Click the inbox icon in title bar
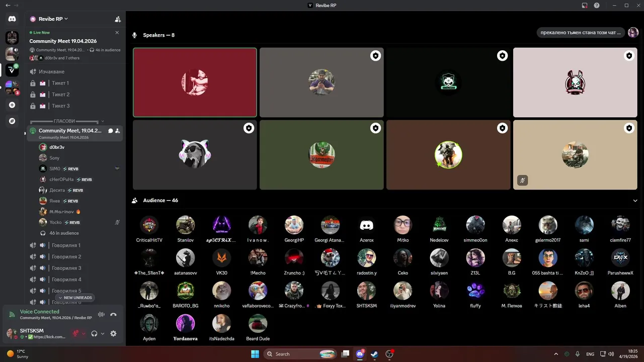The width and height of the screenshot is (644, 362). tap(585, 5)
